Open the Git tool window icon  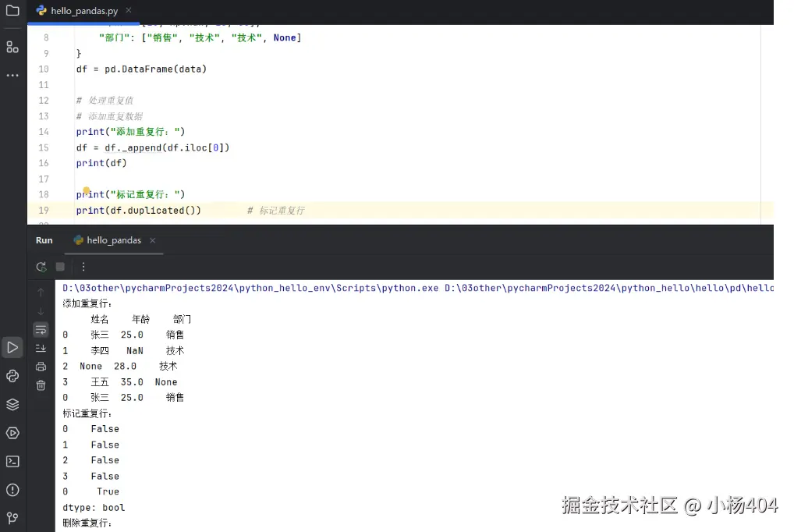pos(12,518)
